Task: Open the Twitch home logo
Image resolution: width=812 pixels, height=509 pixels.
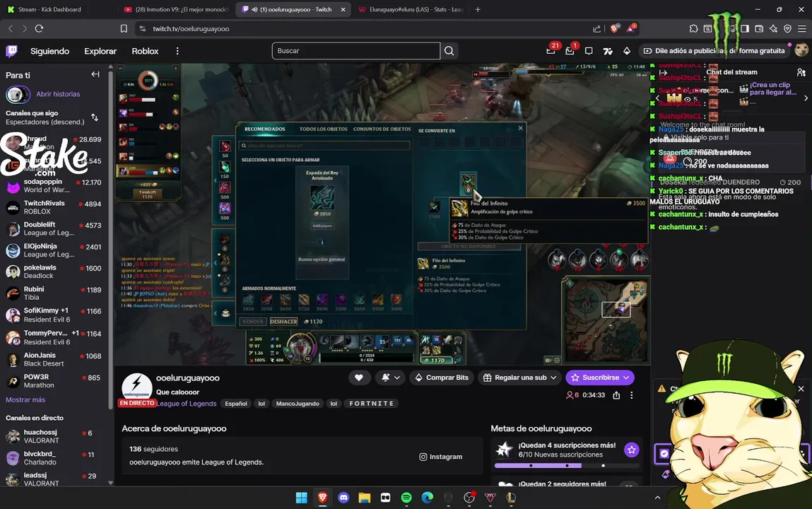Action: pyautogui.click(x=11, y=51)
